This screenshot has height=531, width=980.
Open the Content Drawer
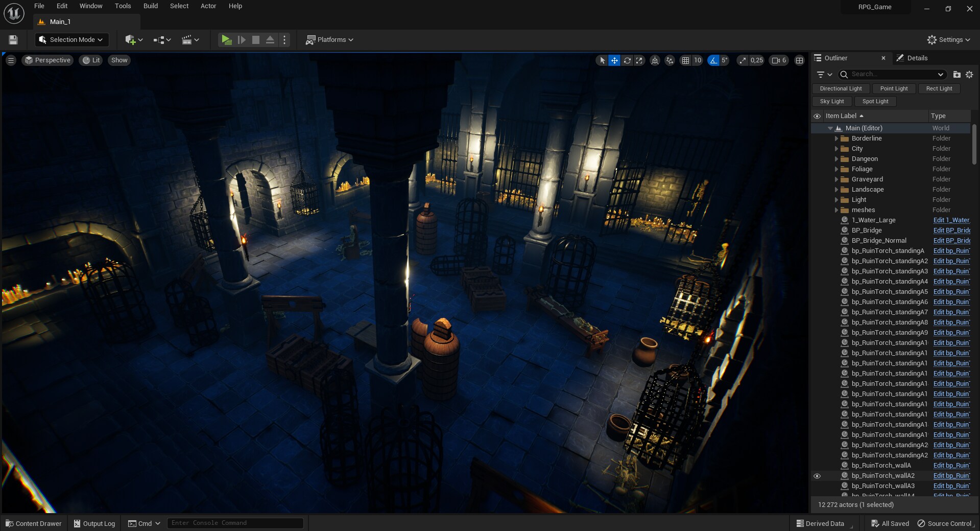tap(34, 523)
